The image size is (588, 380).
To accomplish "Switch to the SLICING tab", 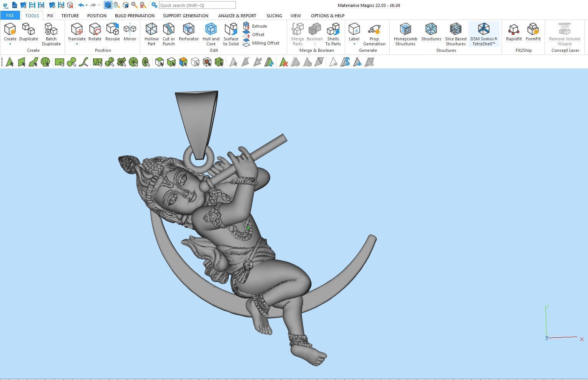I will pyautogui.click(x=274, y=16).
